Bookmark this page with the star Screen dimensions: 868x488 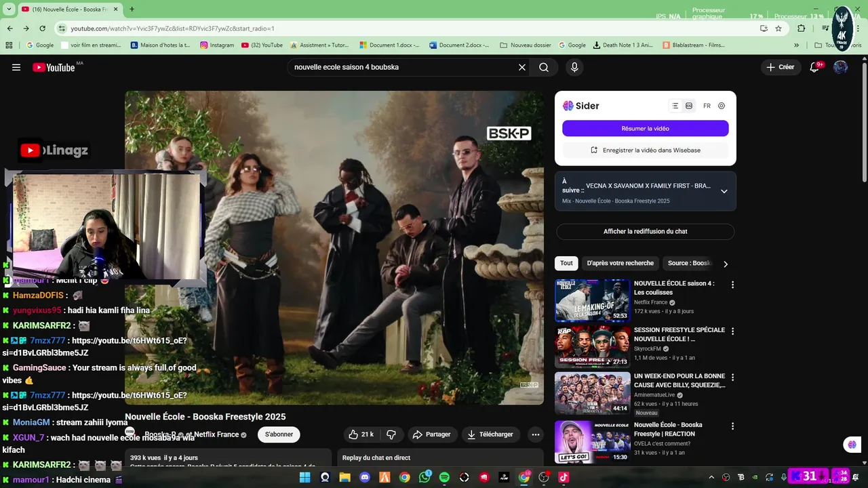coord(778,28)
